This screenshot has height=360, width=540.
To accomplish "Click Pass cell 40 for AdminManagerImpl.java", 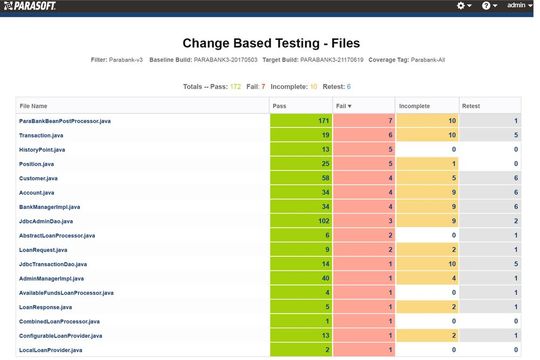I will click(301, 278).
